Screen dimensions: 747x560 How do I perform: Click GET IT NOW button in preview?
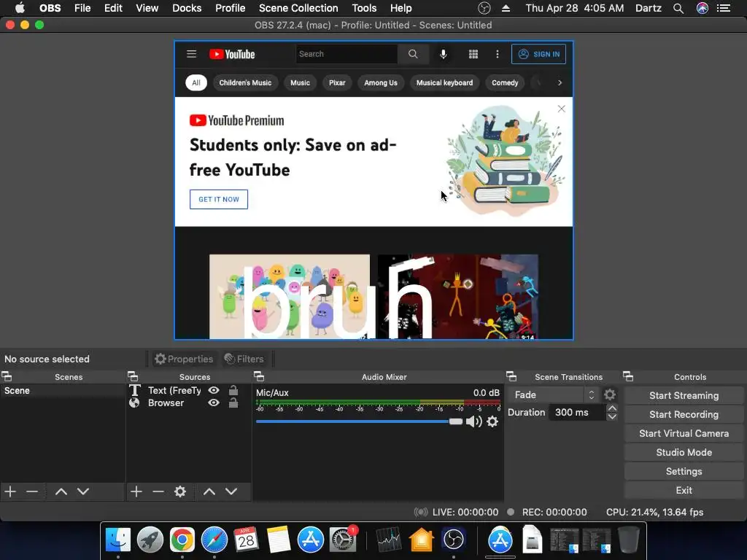(219, 200)
